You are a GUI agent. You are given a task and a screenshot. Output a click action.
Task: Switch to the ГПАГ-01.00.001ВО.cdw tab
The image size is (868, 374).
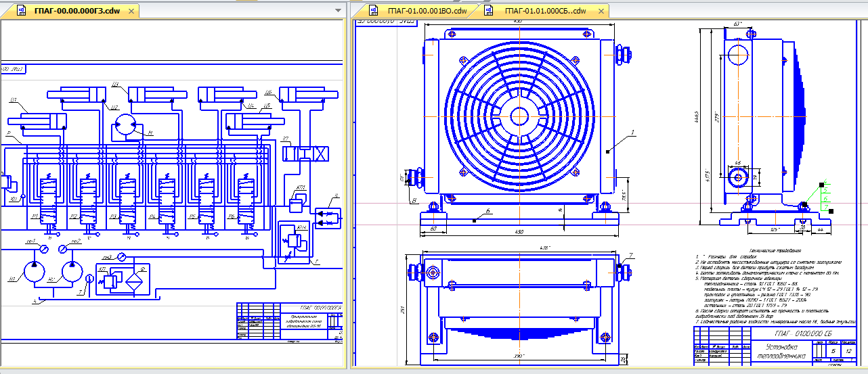[x=418, y=11]
